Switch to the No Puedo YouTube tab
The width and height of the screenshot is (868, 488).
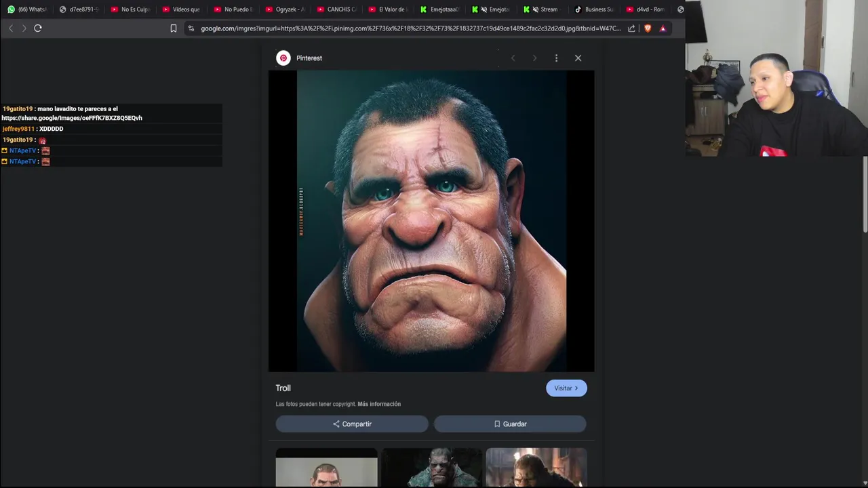pyautogui.click(x=233, y=9)
